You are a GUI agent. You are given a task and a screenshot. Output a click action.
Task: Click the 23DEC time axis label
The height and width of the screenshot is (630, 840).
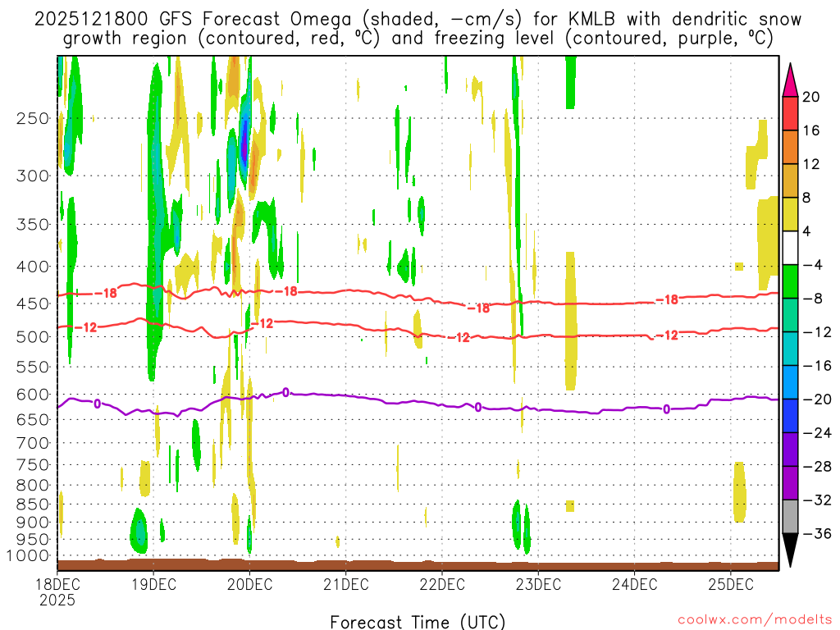tap(538, 584)
